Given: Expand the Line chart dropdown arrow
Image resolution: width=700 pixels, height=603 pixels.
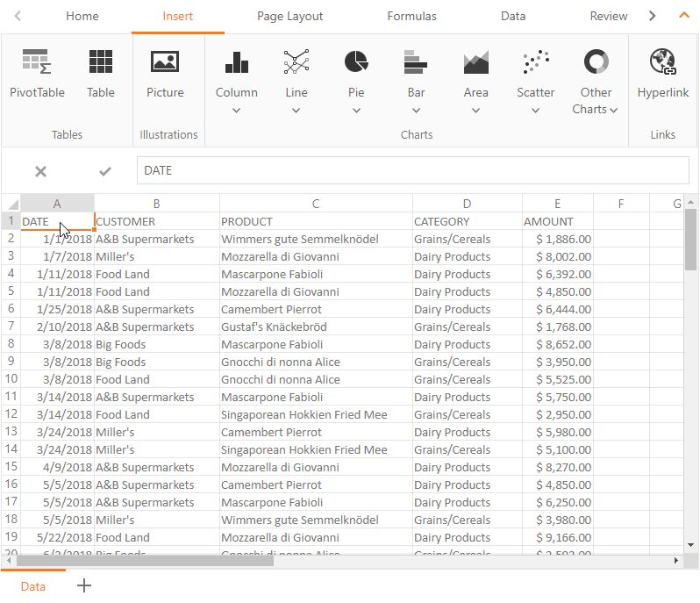Looking at the screenshot, I should click(296, 111).
